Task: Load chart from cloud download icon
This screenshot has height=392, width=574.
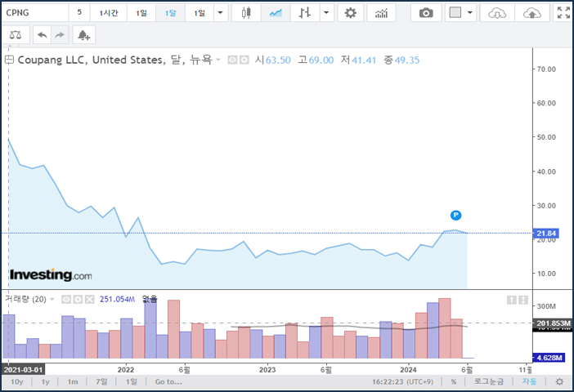Action: coord(497,13)
